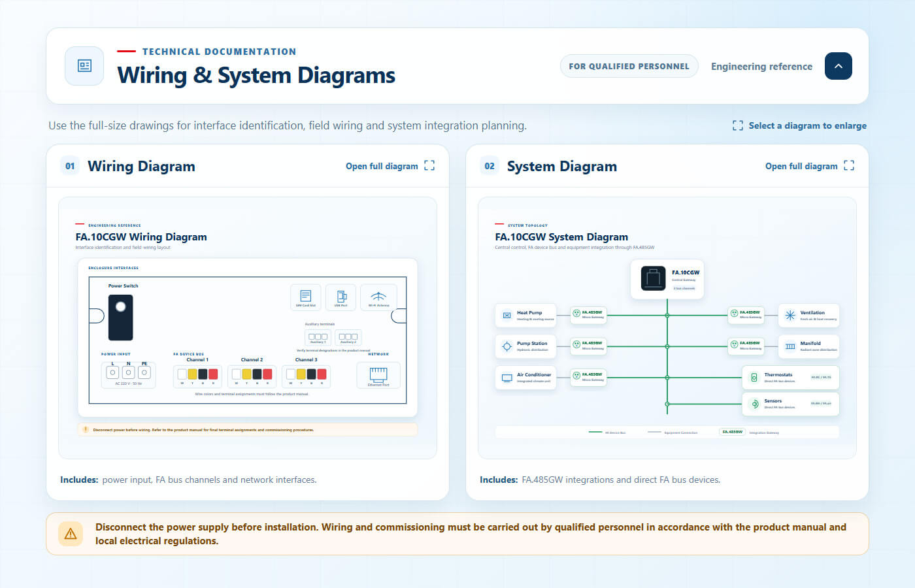The image size is (915, 588).
Task: Click the 'FA.10CGW Wiring Diagram' title in the preview
Action: 141,237
